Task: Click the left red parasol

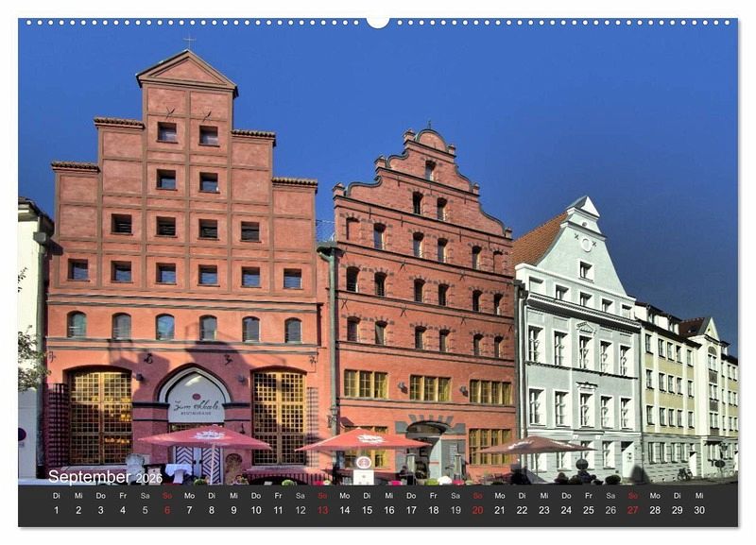Action: 205,437
